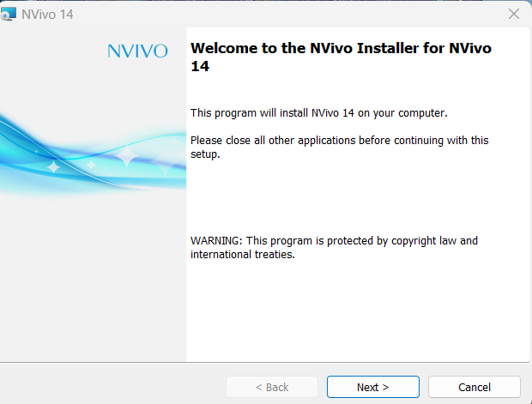532x404 pixels.
Task: Click the greyed-out < Back button
Action: (x=272, y=387)
